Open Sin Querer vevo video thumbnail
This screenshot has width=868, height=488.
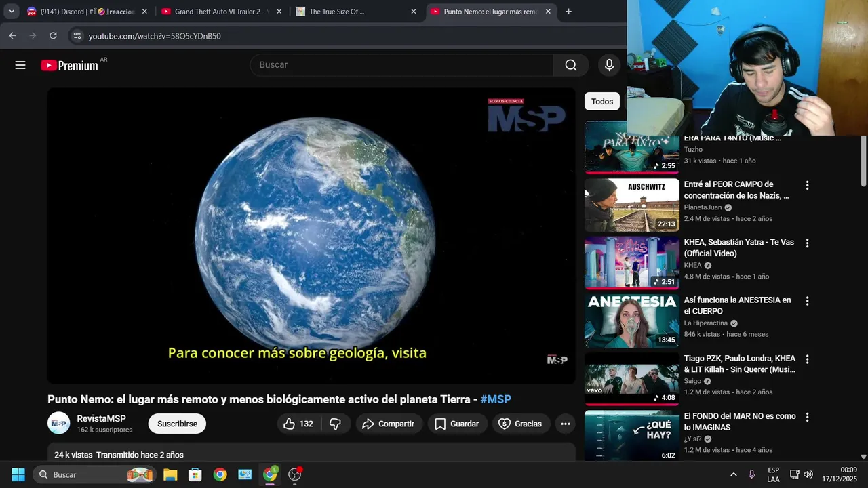pos(632,379)
